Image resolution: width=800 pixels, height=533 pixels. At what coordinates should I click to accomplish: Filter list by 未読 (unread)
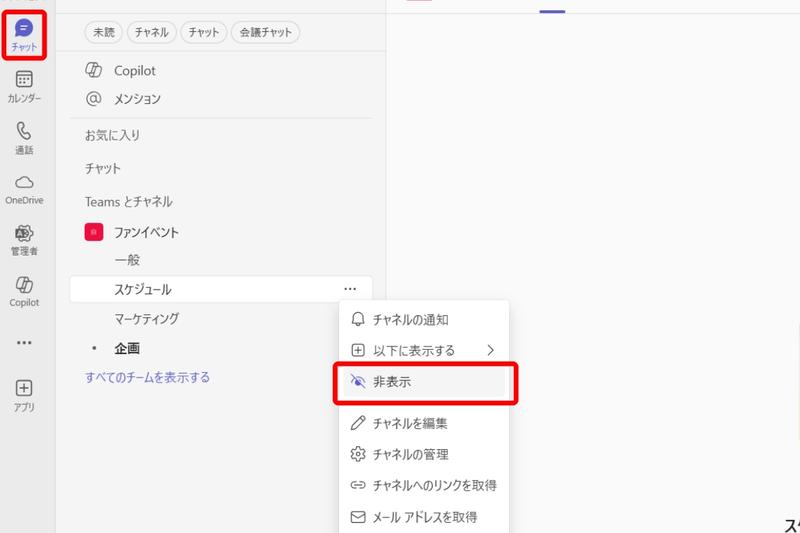[x=104, y=32]
